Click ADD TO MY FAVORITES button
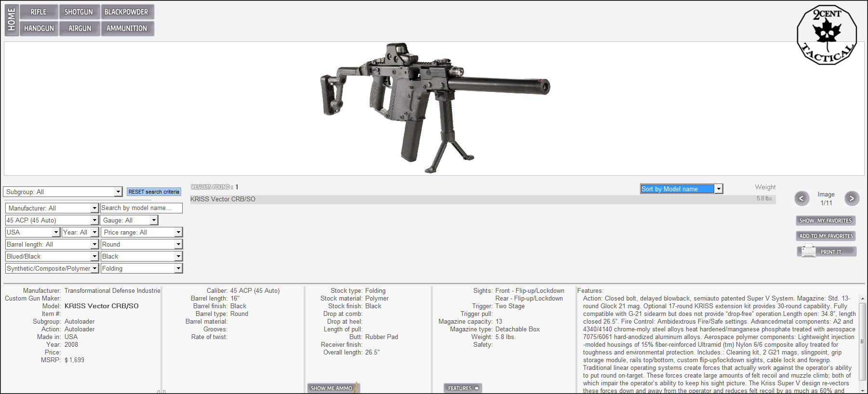This screenshot has width=868, height=394. click(826, 236)
